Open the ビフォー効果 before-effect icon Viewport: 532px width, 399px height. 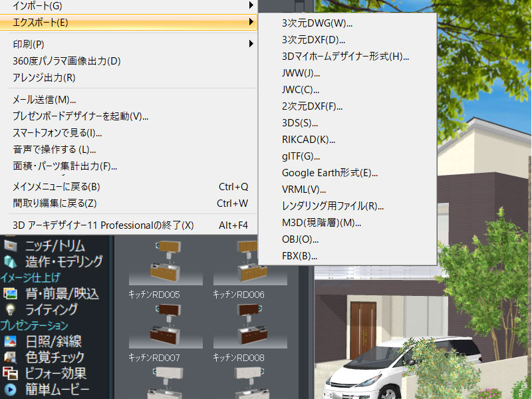tap(10, 373)
